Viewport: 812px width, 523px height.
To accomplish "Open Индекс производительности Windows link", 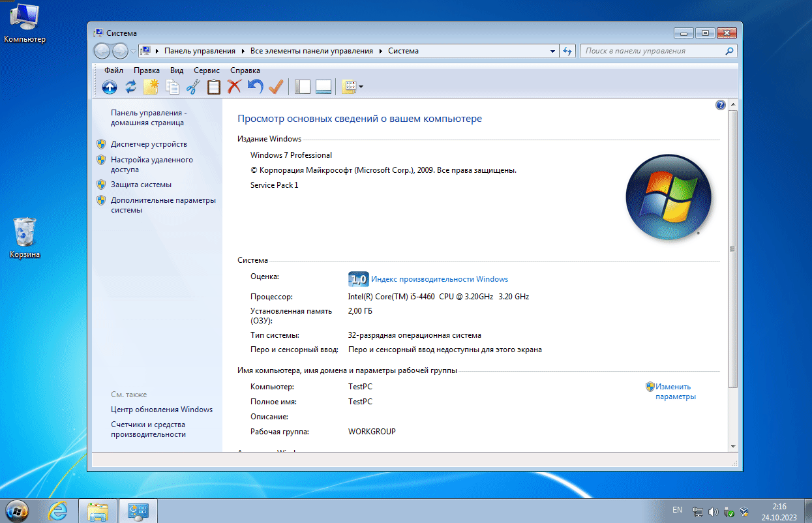I will [x=440, y=279].
